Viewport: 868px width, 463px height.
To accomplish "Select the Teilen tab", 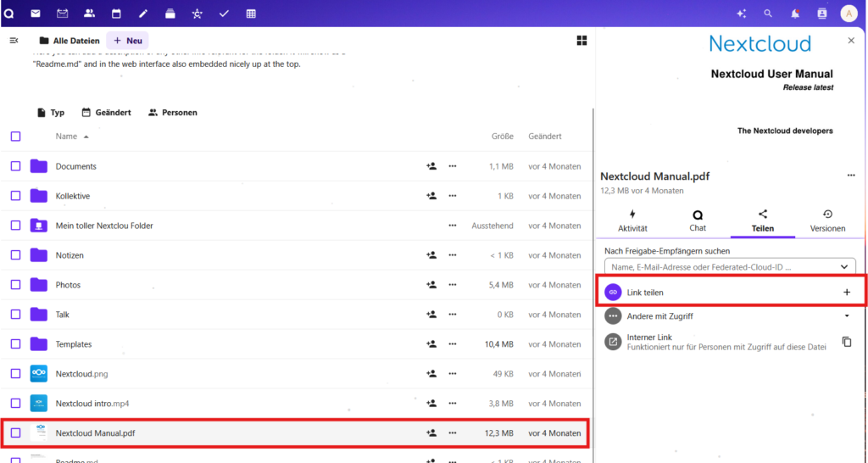I will pos(762,221).
